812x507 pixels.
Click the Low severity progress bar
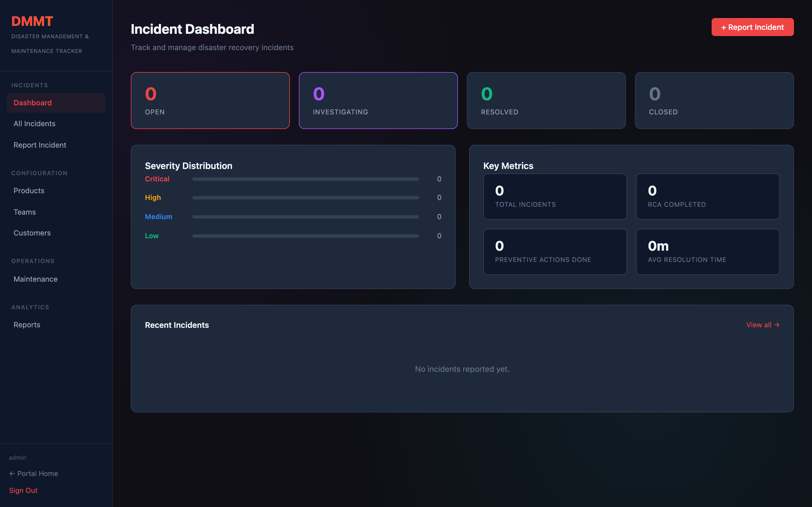click(305, 236)
